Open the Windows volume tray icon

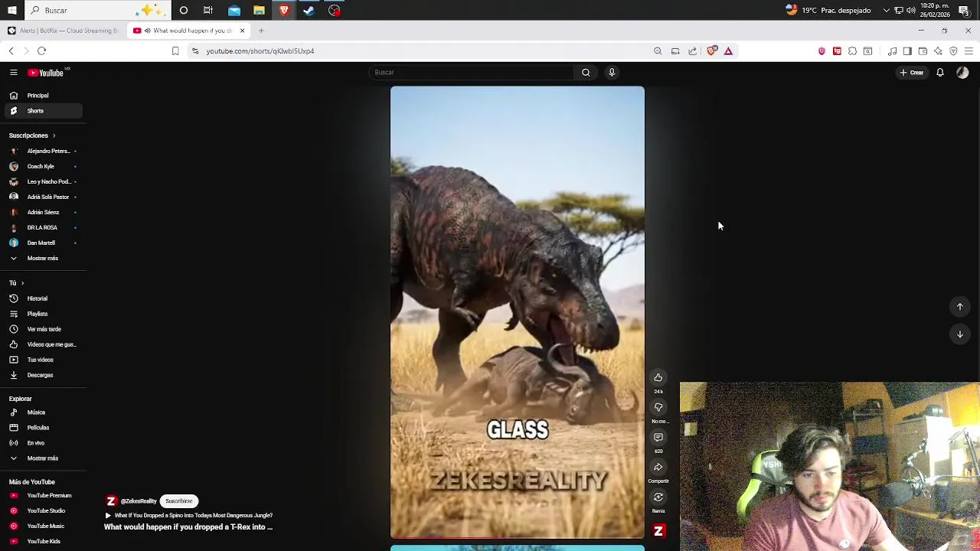pyautogui.click(x=910, y=11)
